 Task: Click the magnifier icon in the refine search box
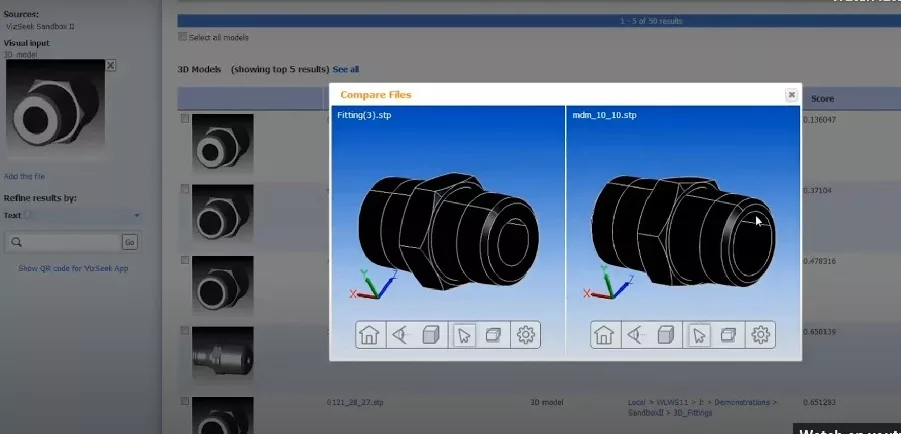click(17, 242)
